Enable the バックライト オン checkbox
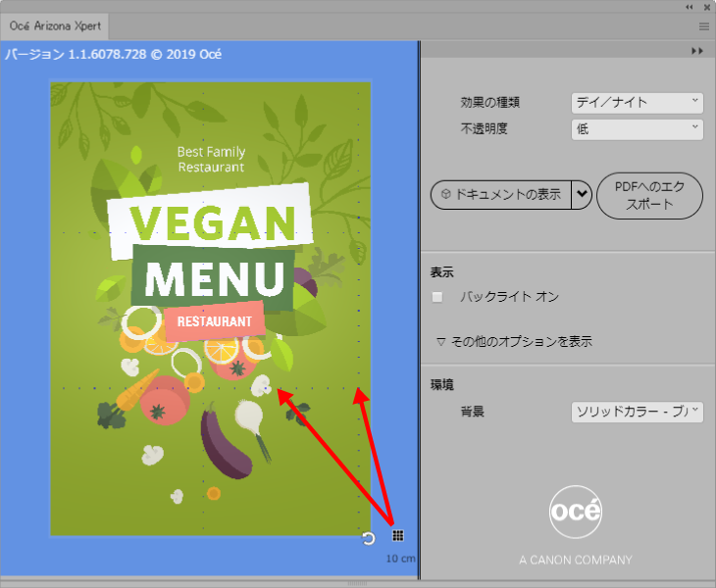Image resolution: width=716 pixels, height=588 pixels. click(437, 297)
